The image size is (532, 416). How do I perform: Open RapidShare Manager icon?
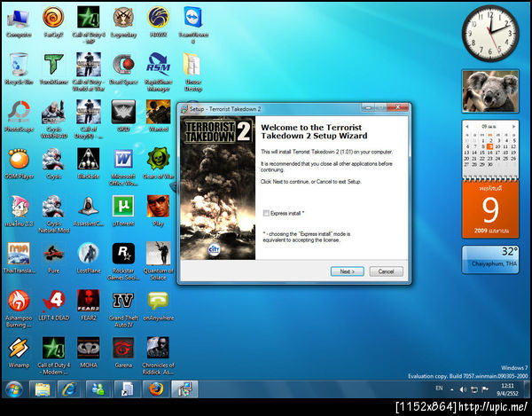[x=158, y=72]
